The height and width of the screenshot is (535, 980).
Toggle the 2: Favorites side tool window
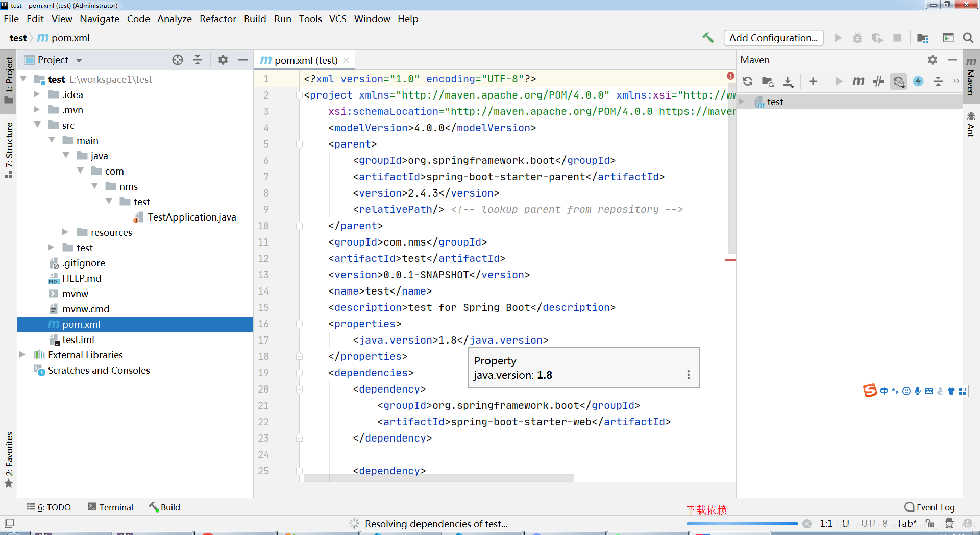click(x=9, y=459)
